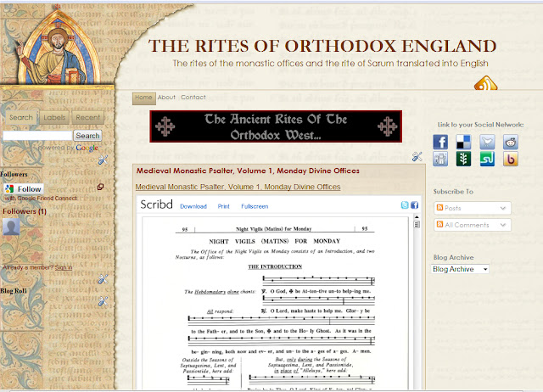543x392 pixels.
Task: Click wrench icon above Blog Roll heading
Action: (103, 279)
